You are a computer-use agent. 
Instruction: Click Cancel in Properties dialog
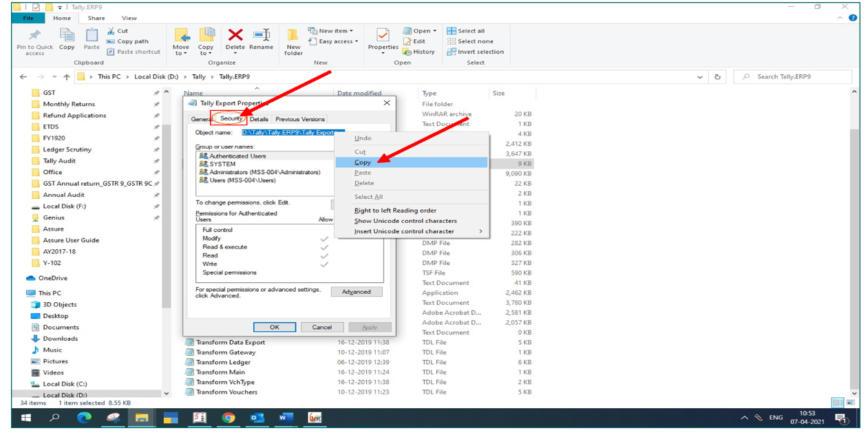click(x=322, y=327)
